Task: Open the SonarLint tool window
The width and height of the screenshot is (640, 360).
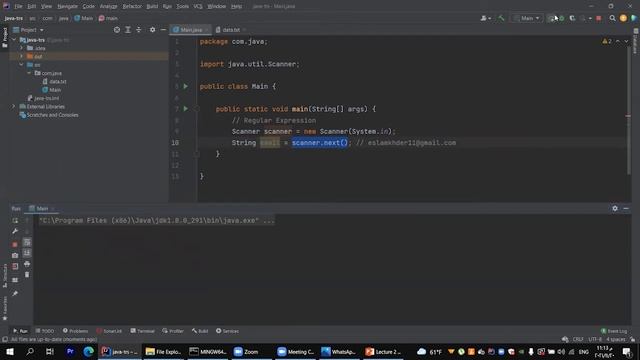Action: click(x=109, y=331)
